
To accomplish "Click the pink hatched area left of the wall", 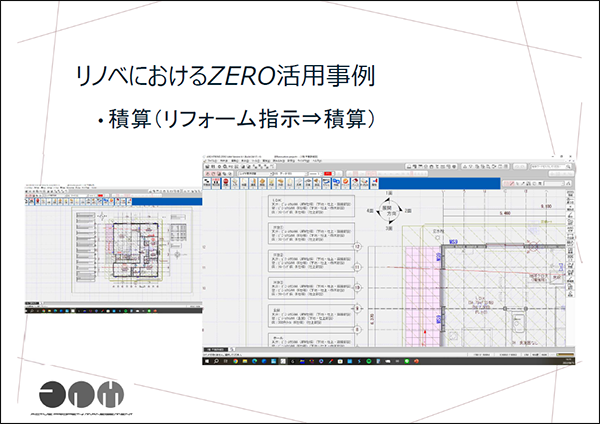I will point(422,295).
